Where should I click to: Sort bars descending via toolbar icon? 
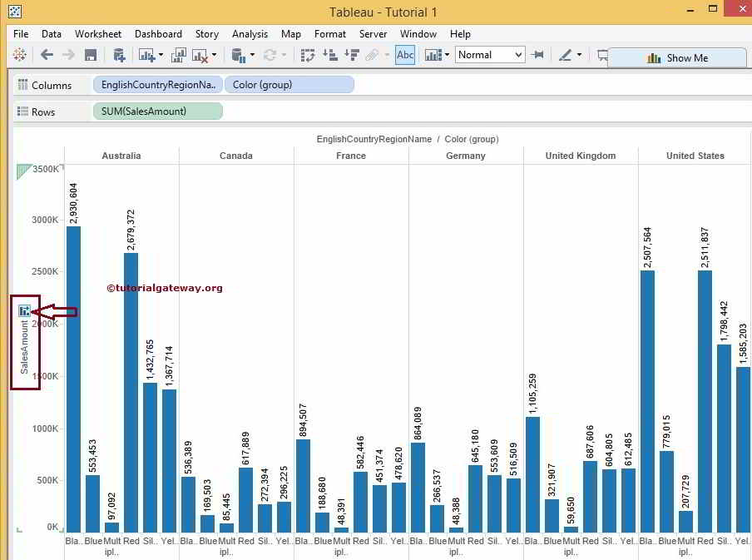pos(351,55)
